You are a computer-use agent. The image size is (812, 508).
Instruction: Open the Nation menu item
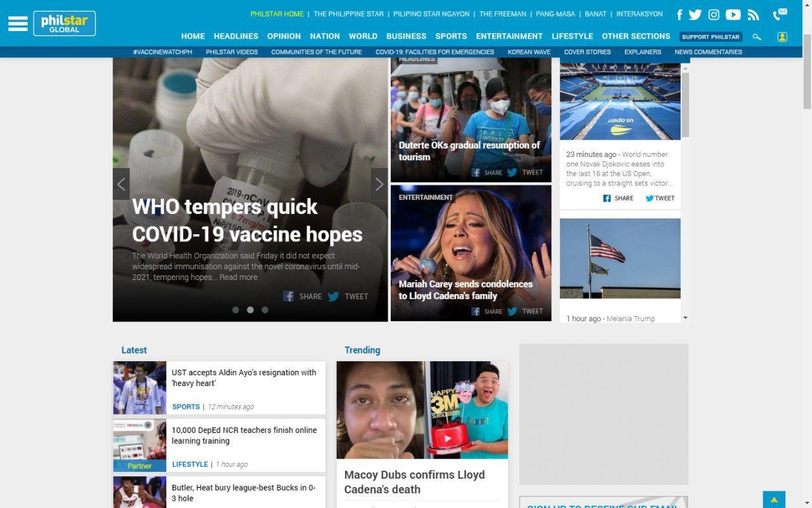point(325,36)
